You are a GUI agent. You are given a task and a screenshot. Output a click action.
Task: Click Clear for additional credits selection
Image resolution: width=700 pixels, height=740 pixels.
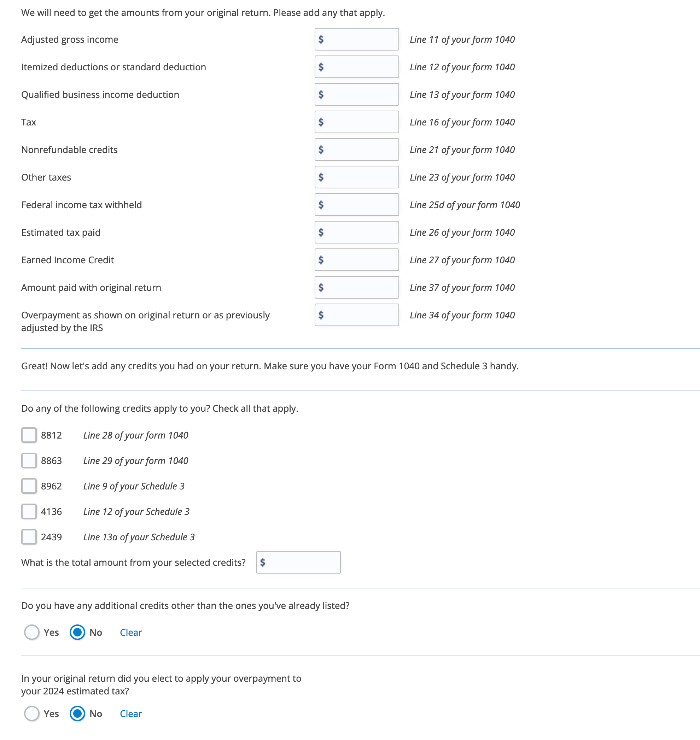(x=131, y=632)
